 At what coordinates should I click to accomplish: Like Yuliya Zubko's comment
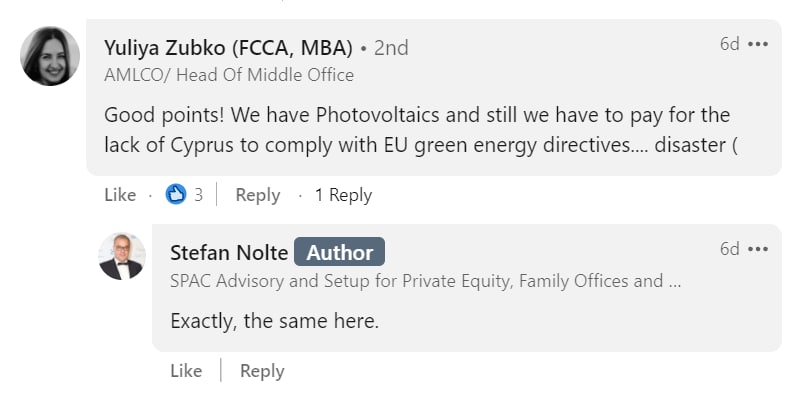pos(120,195)
